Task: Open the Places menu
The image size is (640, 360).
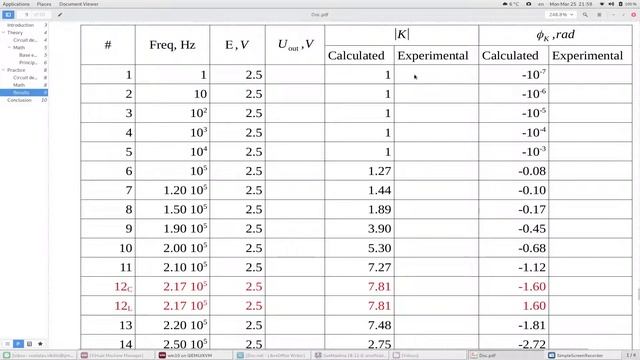Action: pyautogui.click(x=44, y=4)
